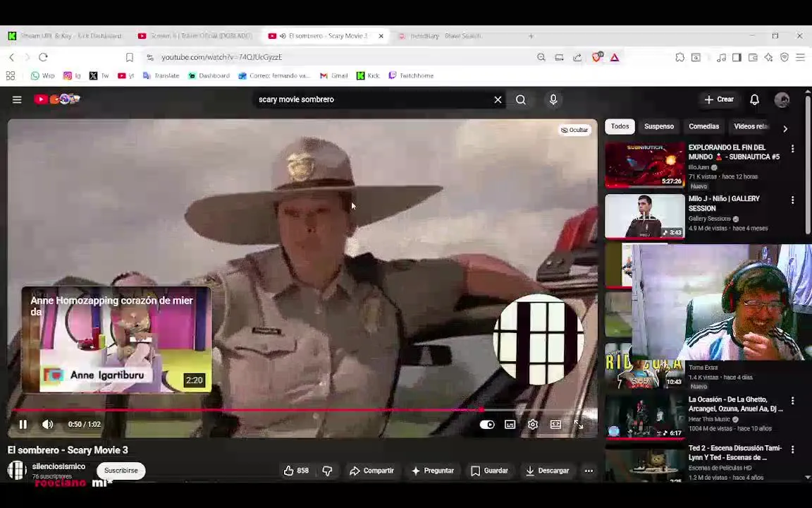
Task: Select the Suspenso filter chip
Action: [x=659, y=126]
